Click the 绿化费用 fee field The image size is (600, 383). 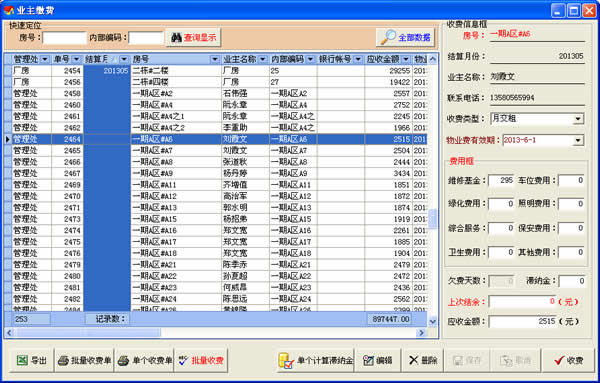501,204
